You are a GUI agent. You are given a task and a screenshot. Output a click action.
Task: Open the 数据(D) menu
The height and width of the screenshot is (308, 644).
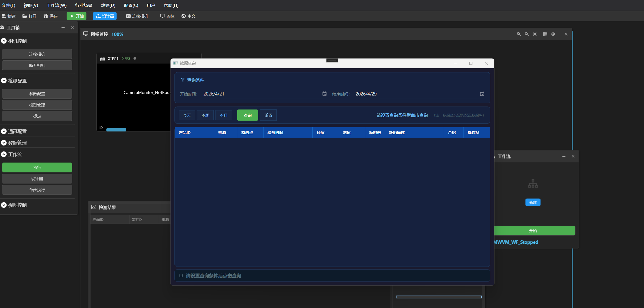tap(108, 5)
